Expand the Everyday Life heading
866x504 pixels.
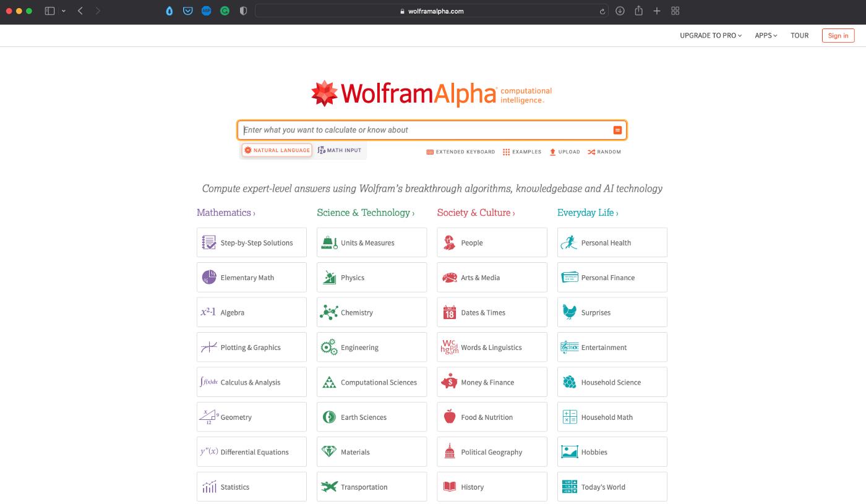pyautogui.click(x=588, y=212)
